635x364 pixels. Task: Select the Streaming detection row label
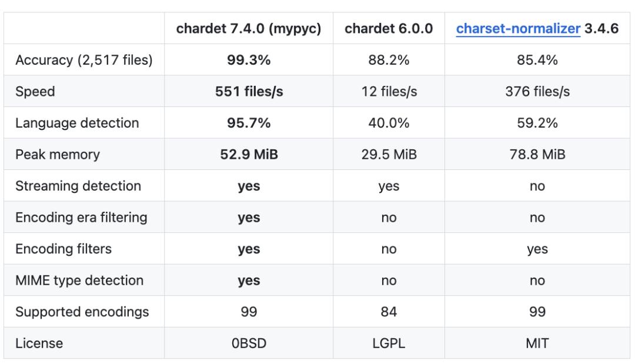[78, 186]
